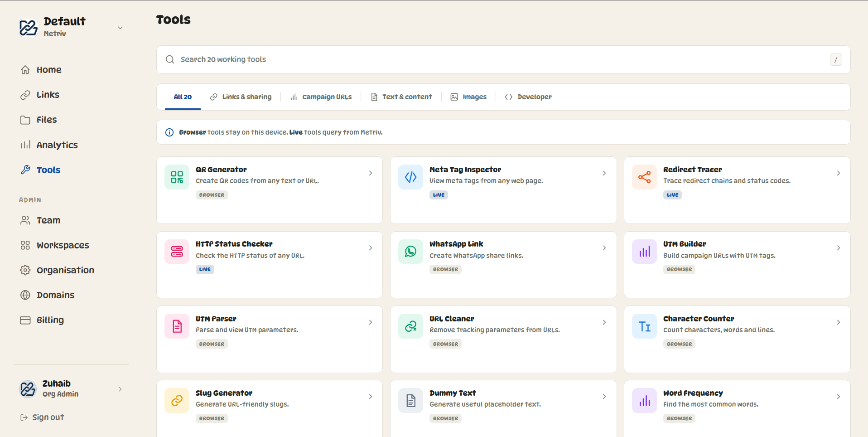Click chevron on Meta Tag Inspector card
The image size is (868, 437).
[x=604, y=173]
